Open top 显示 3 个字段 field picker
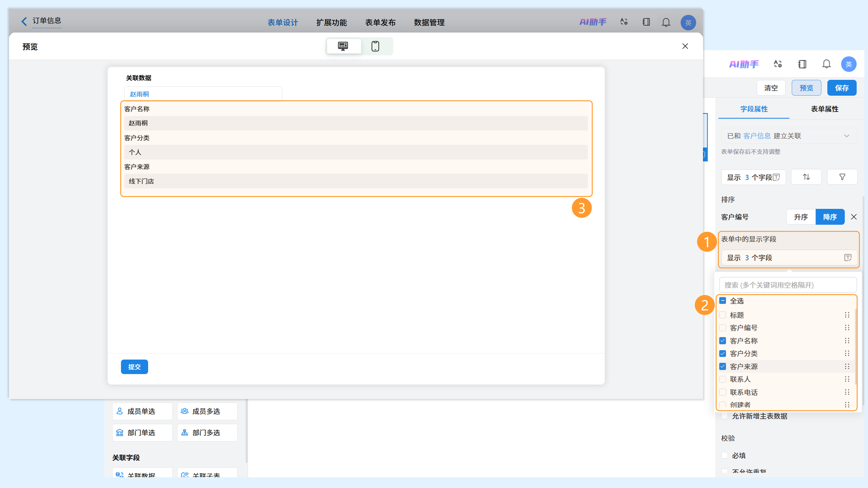868x488 pixels. coord(753,177)
